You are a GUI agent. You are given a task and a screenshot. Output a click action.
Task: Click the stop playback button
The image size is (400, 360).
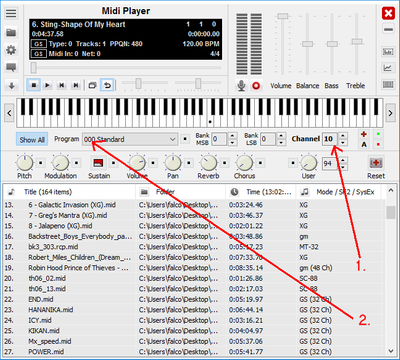pyautogui.click(x=34, y=85)
